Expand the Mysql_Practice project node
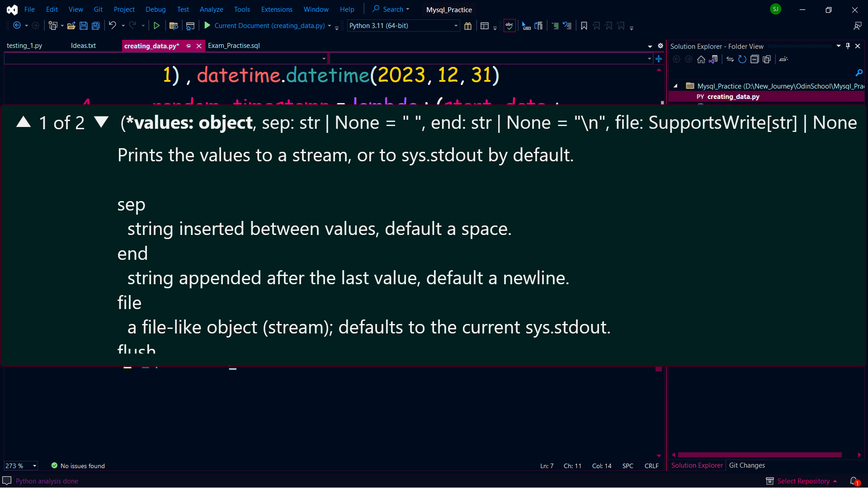This screenshot has width=868, height=488. pos(675,86)
